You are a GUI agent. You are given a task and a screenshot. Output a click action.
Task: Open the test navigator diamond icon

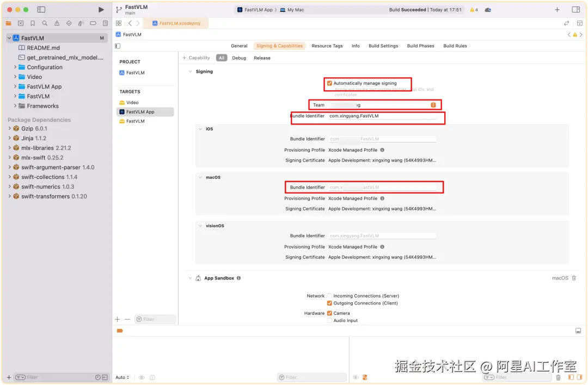coord(69,23)
